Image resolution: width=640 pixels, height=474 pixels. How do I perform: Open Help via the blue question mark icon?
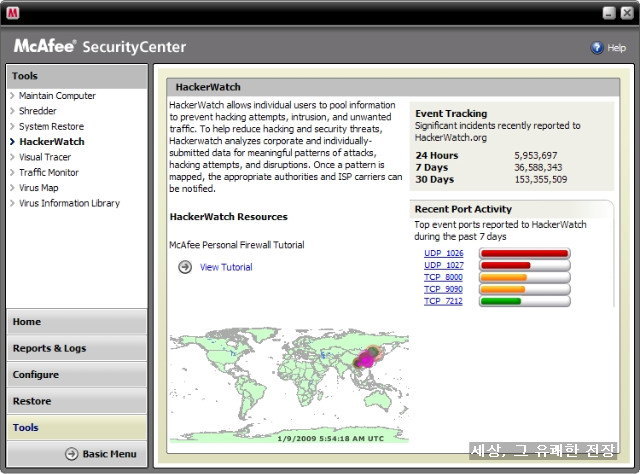pos(597,48)
